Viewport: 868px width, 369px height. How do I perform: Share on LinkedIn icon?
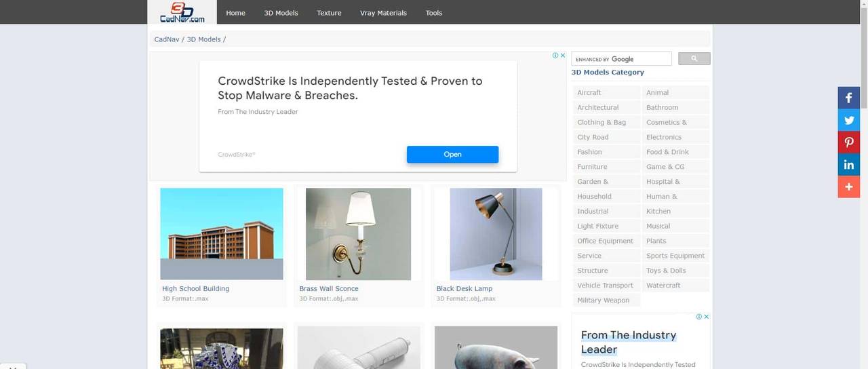pos(848,164)
